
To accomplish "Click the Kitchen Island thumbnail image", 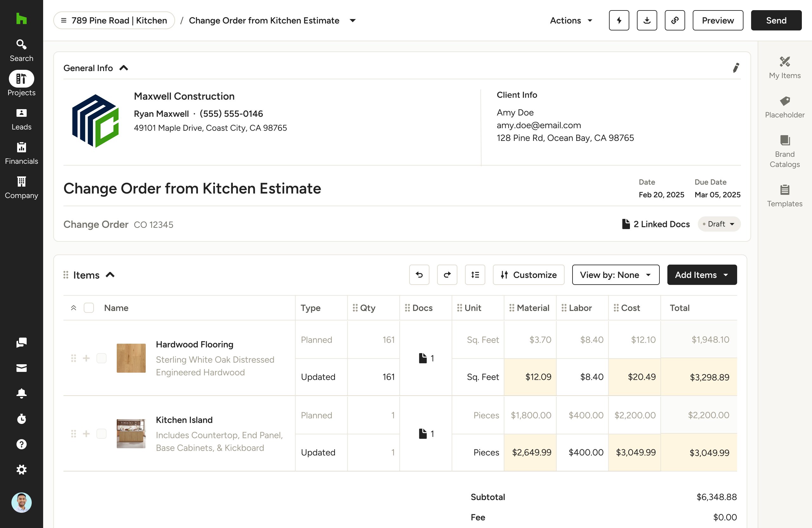I will coord(131,433).
